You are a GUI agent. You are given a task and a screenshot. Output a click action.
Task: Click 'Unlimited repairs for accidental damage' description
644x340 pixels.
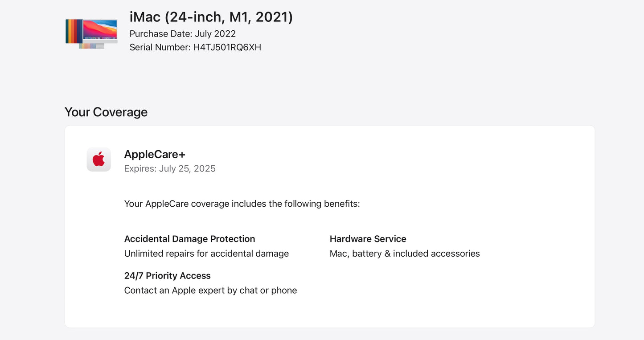click(x=206, y=254)
